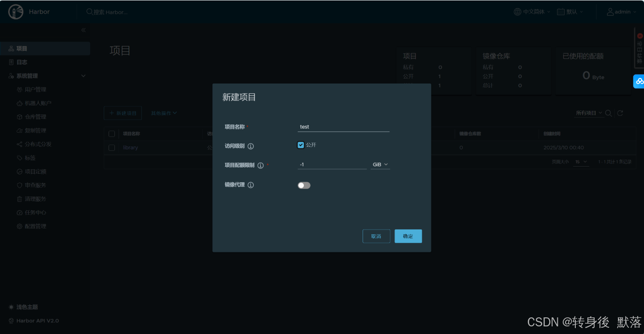Click info icon next to 项目配额限制
The image size is (644, 334).
pyautogui.click(x=260, y=165)
